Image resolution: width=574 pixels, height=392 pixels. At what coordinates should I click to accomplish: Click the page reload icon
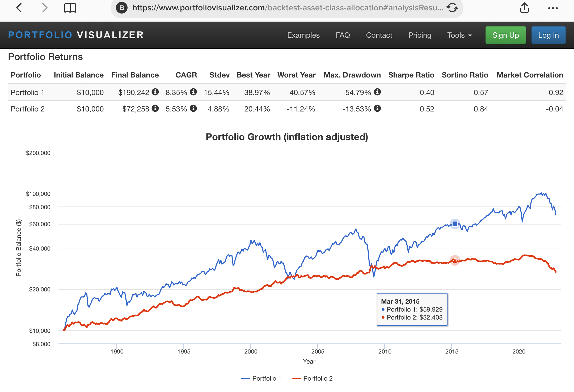[x=452, y=8]
